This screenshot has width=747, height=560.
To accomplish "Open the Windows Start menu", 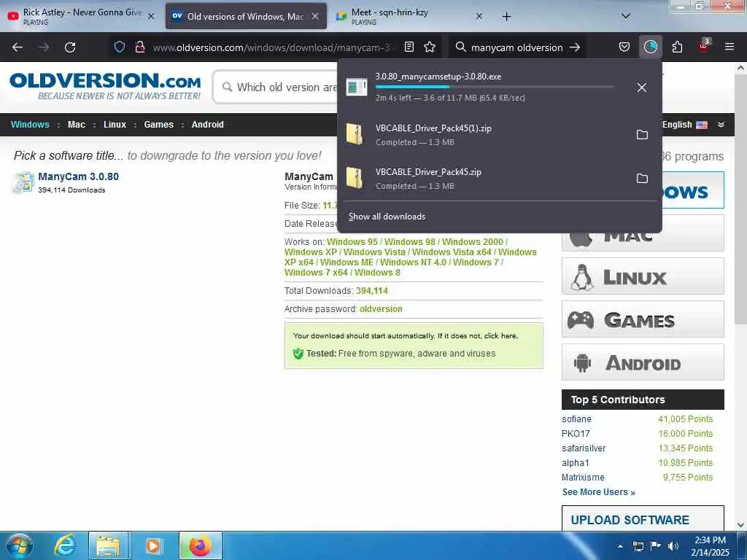I will (19, 545).
